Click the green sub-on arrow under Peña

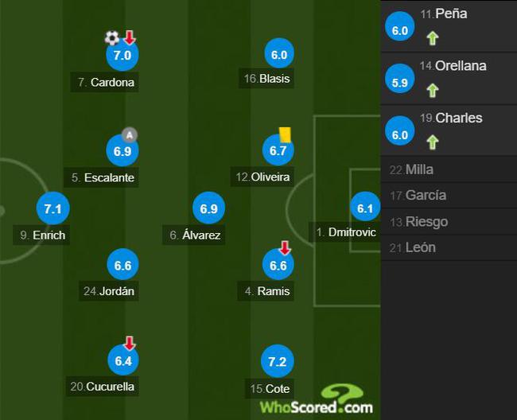[433, 38]
